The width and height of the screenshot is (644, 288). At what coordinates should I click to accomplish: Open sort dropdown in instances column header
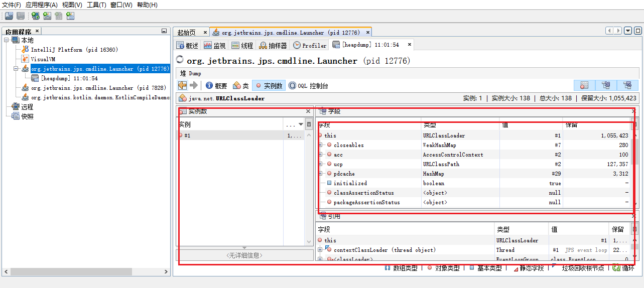pyautogui.click(x=301, y=124)
